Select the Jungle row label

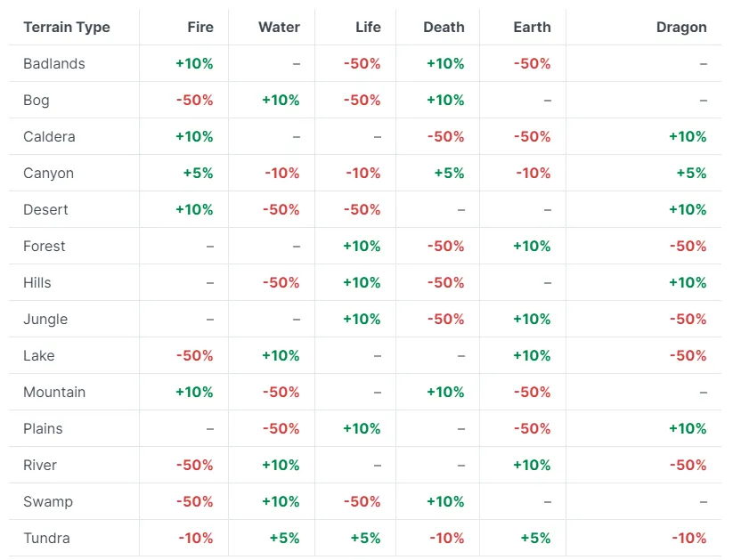point(45,319)
